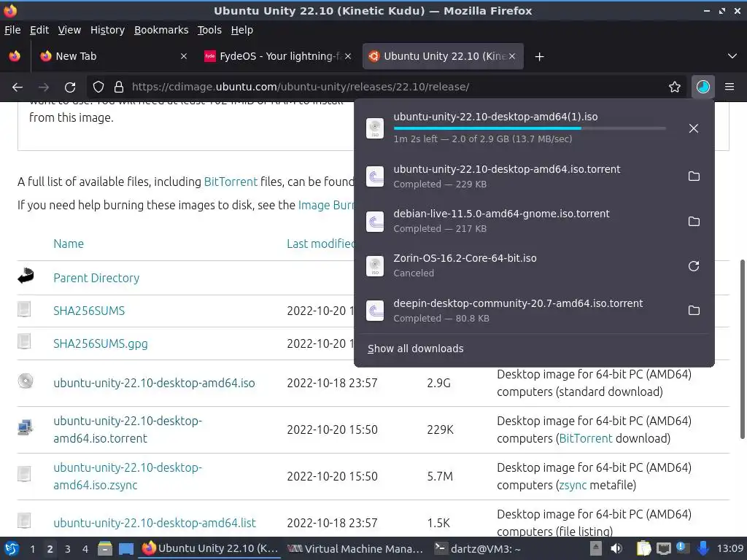
Task: Show debian-live torrent in folder
Action: 694,221
